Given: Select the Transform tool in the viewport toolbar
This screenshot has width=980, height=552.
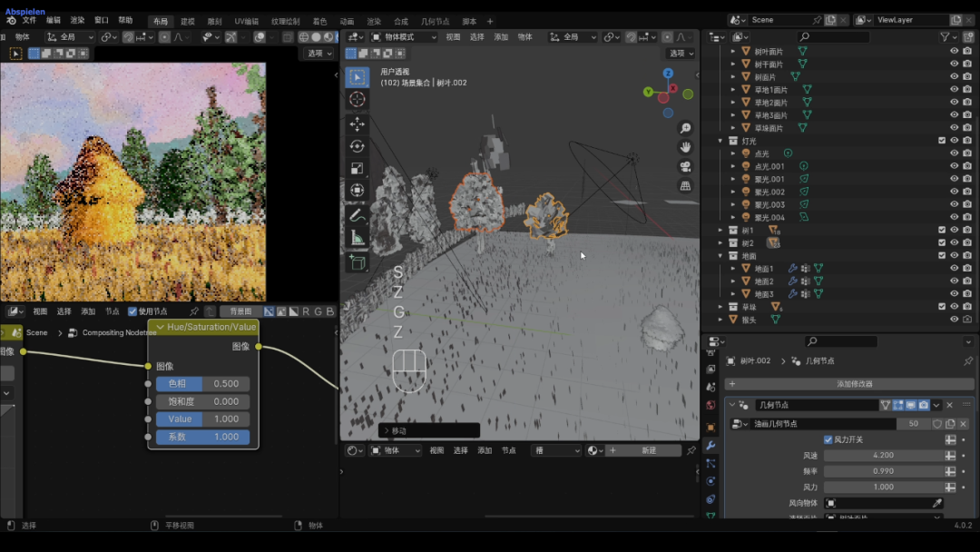Looking at the screenshot, I should point(358,190).
